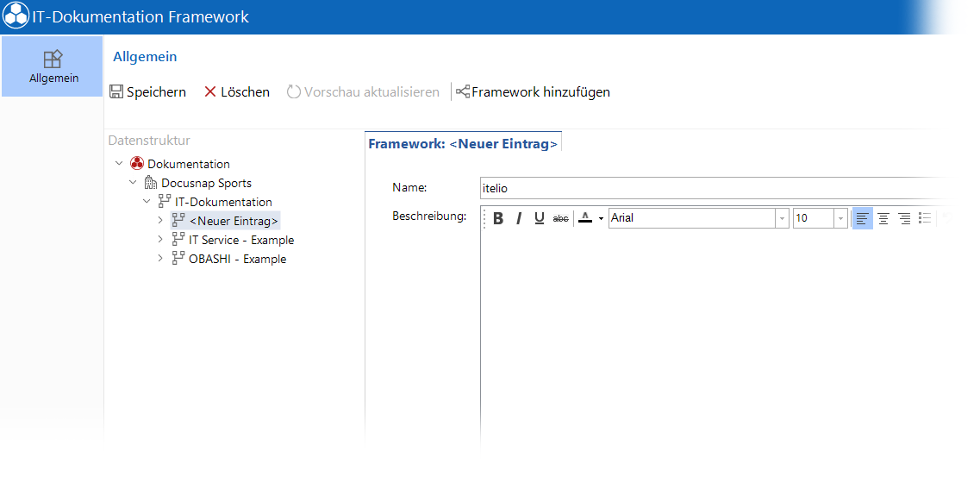Toggle underline formatting
The width and height of the screenshot is (980, 483).
(x=540, y=218)
